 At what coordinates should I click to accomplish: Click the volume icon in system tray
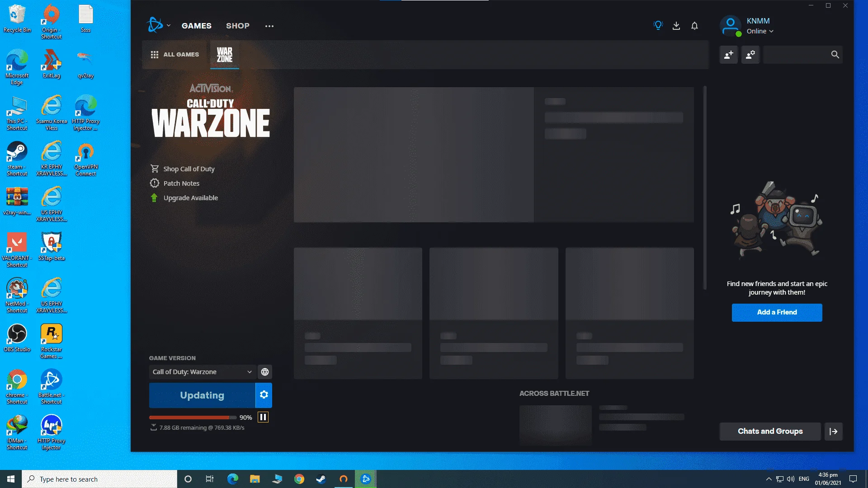[x=791, y=479]
